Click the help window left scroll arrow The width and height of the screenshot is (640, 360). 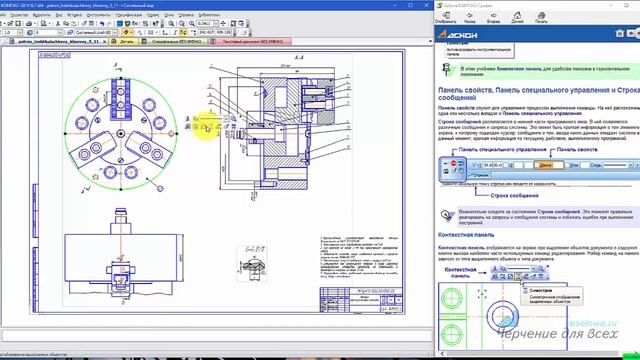(442, 353)
